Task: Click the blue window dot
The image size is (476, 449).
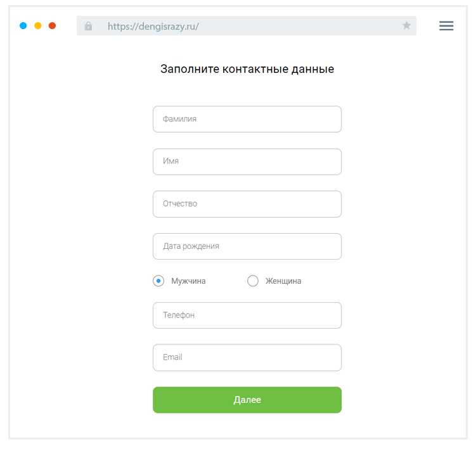Action: 23,26
